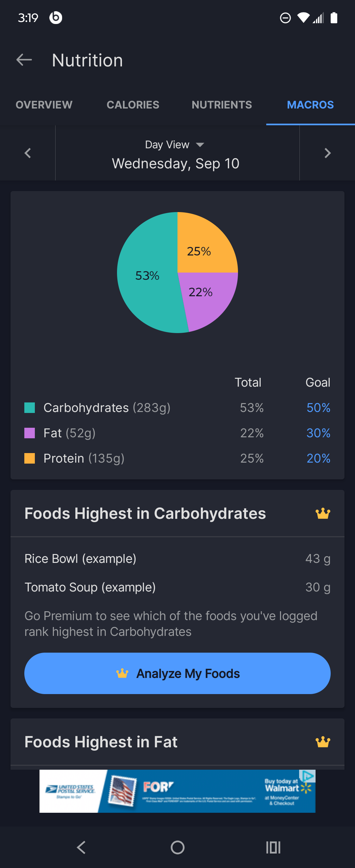
Task: Edit the 50% carbohydrates goal
Action: [x=318, y=408]
